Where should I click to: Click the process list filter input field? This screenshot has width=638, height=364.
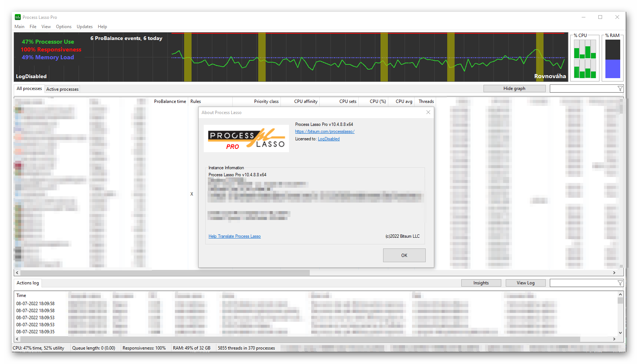583,89
